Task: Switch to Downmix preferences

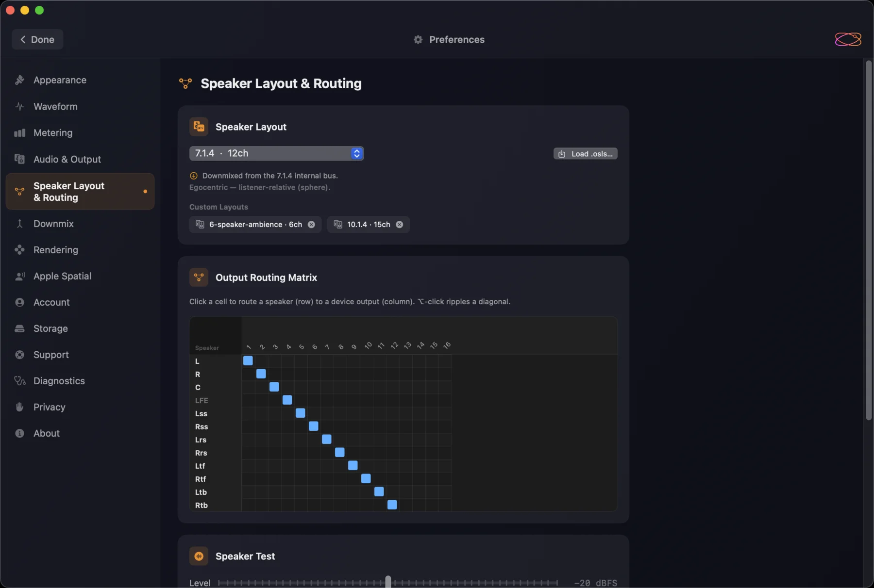Action: click(80, 224)
